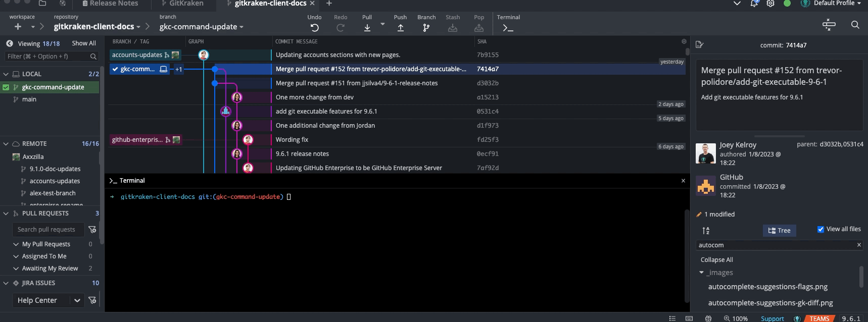The height and width of the screenshot is (322, 868).
Task: Toggle gkc-command-update local branch checkbox
Action: (6, 87)
